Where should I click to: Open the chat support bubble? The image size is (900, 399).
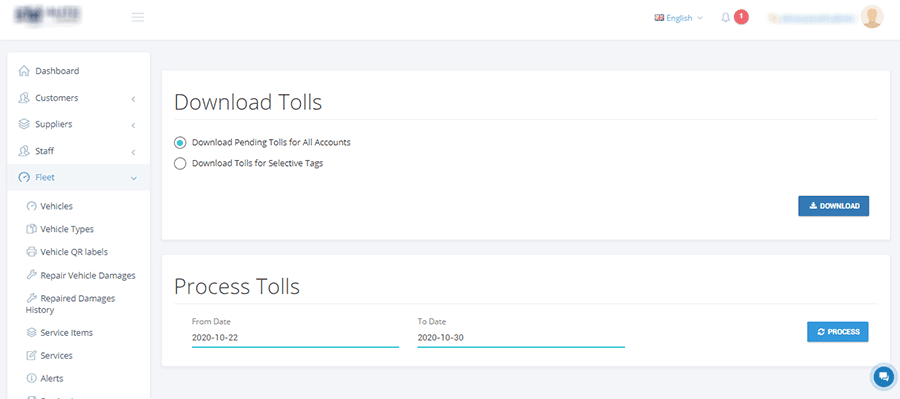(x=883, y=377)
